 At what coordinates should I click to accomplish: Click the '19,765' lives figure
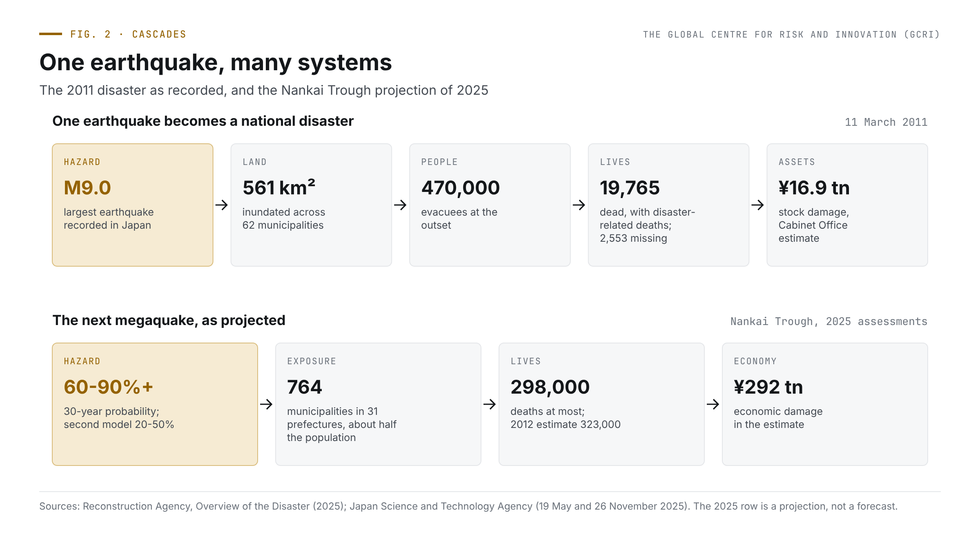point(630,188)
